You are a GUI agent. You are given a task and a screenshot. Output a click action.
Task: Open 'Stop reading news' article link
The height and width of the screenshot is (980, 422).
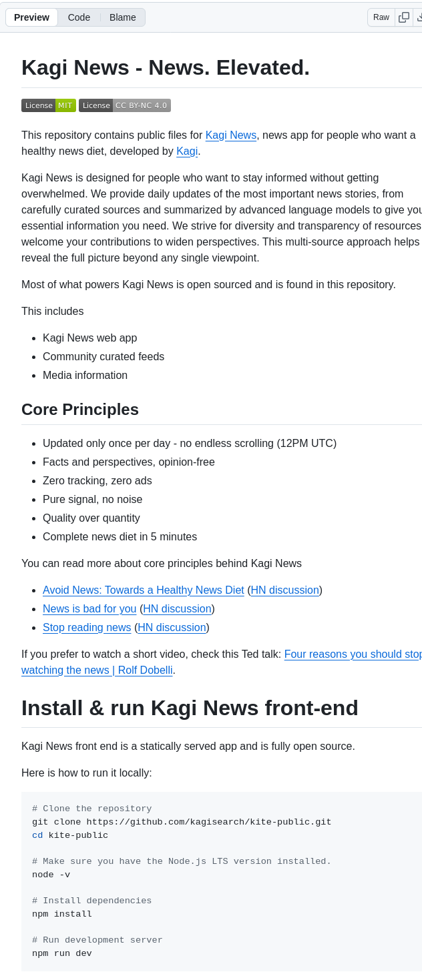87,627
